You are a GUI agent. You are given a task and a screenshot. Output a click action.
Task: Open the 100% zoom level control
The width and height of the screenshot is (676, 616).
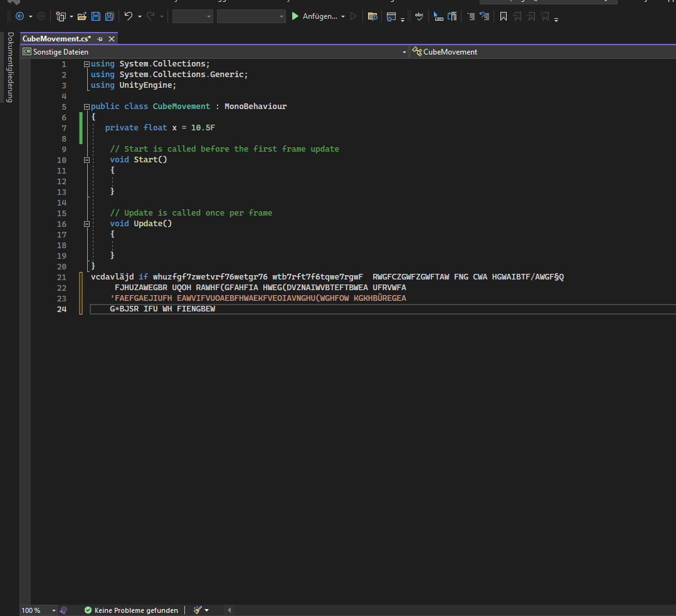point(36,610)
